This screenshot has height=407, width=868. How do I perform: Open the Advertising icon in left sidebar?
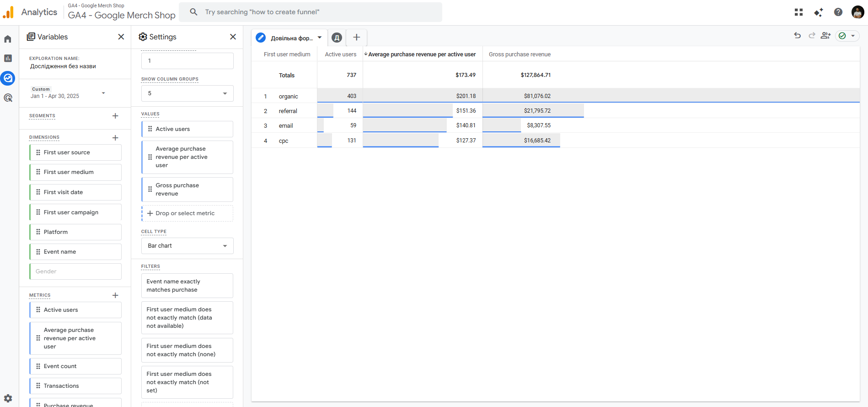pos(8,98)
